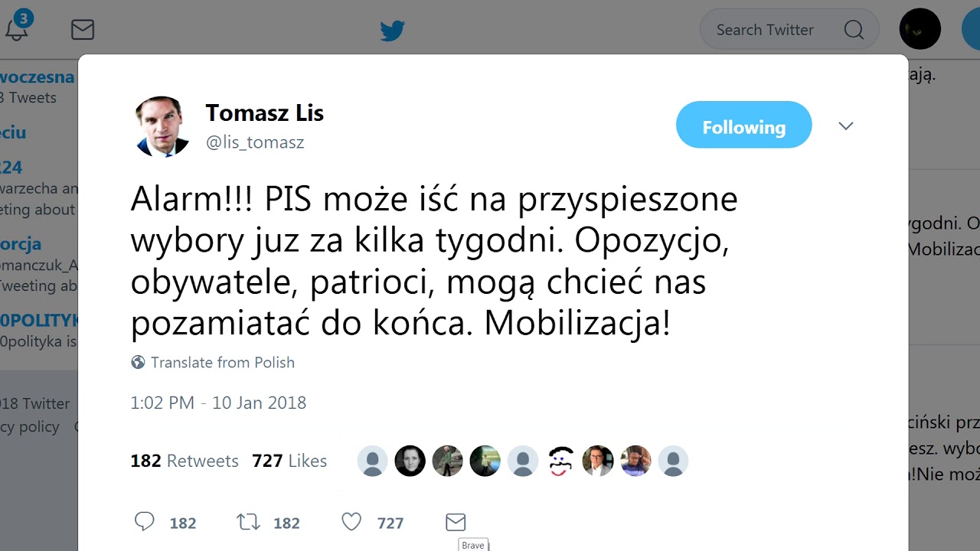Click the Twitter bird logo

tap(392, 31)
